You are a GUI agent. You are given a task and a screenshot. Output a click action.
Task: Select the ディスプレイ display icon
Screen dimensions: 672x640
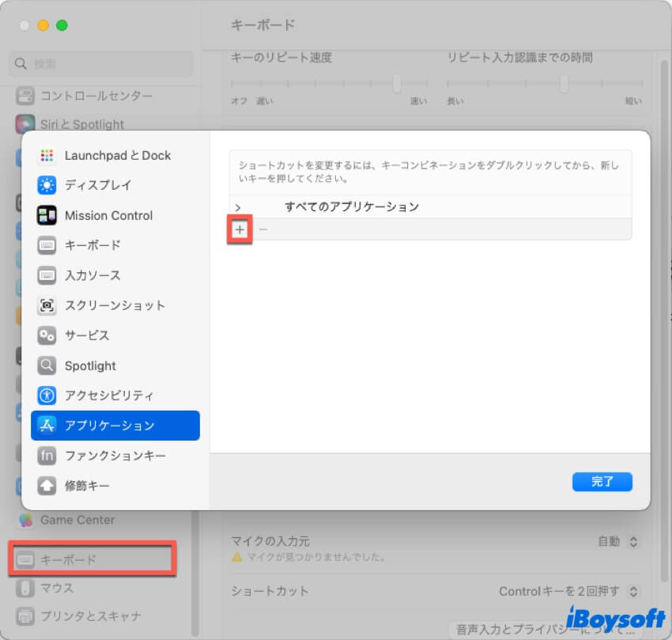(47, 186)
